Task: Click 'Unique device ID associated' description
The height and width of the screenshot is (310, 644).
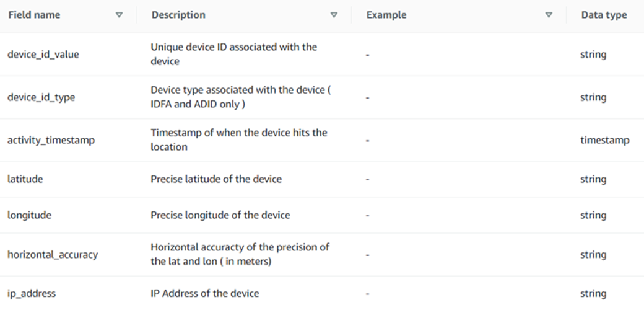Action: click(233, 55)
